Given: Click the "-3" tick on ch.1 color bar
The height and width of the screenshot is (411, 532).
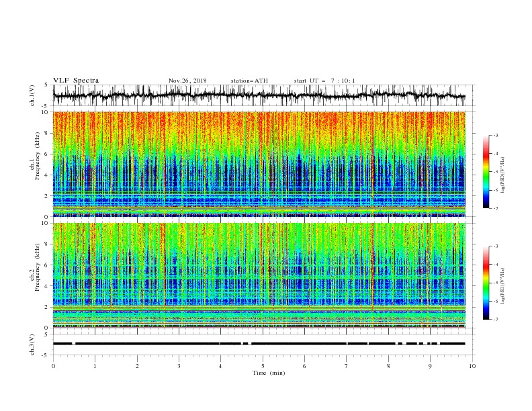Looking at the screenshot, I should pos(496,135).
